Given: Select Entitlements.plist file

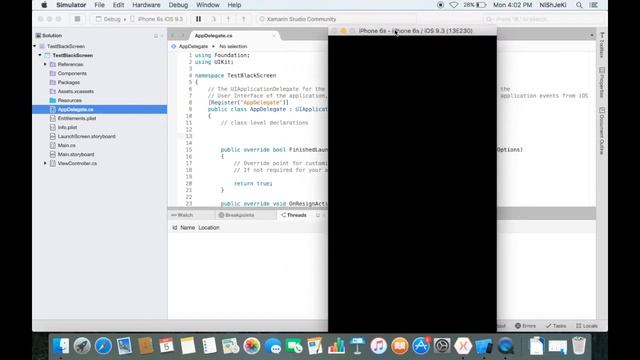Looking at the screenshot, I should (x=77, y=118).
